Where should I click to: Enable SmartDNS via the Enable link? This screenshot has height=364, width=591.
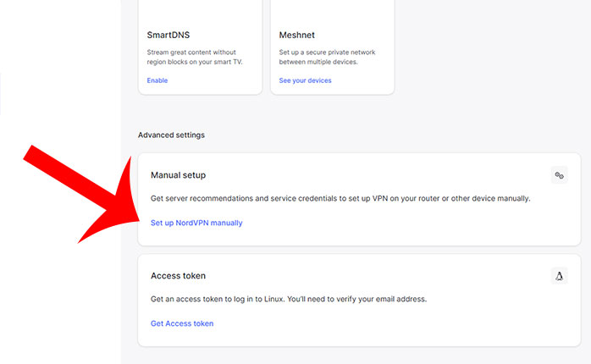pyautogui.click(x=157, y=80)
